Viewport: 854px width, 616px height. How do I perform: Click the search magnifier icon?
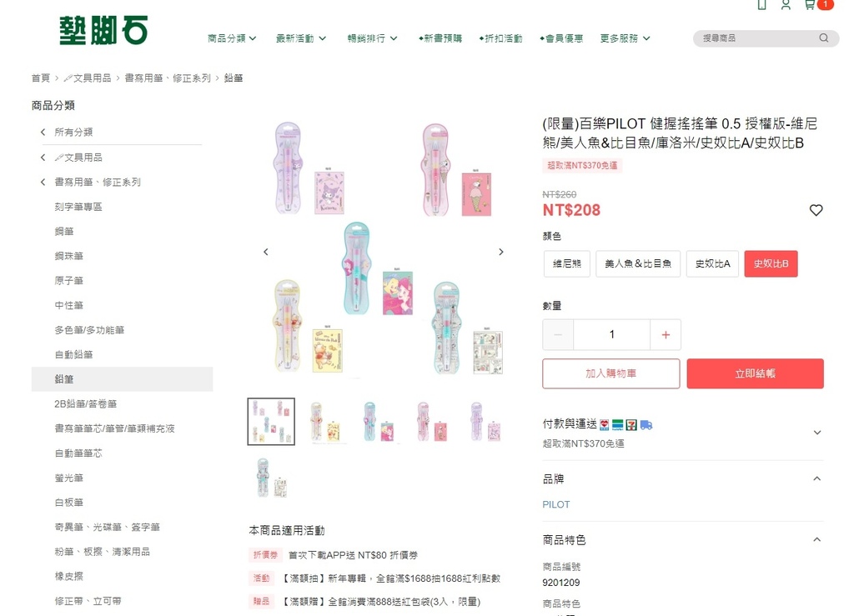pyautogui.click(x=824, y=38)
